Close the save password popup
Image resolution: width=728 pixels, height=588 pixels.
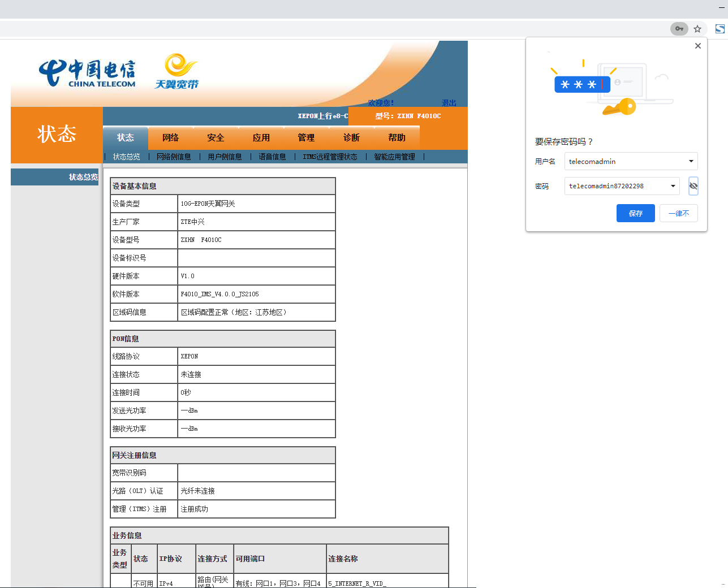698,46
